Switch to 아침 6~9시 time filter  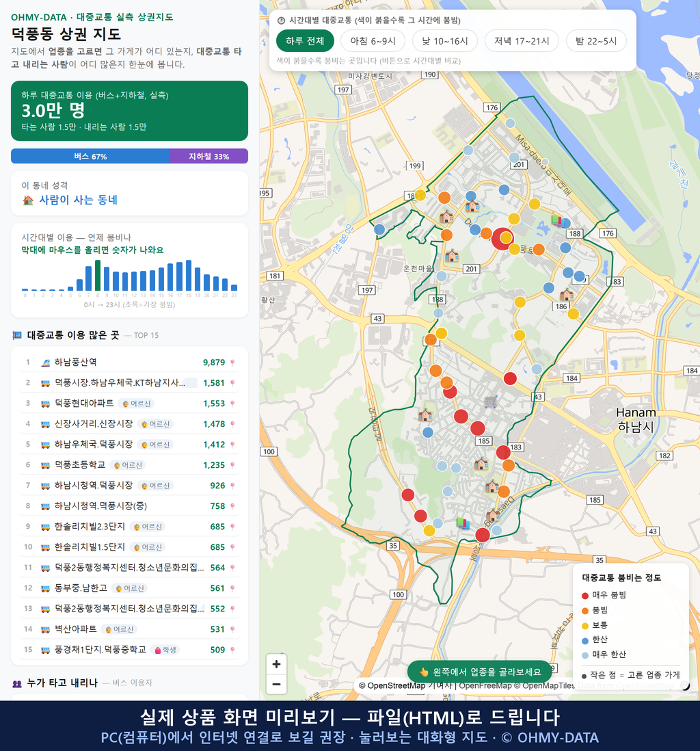point(373,41)
